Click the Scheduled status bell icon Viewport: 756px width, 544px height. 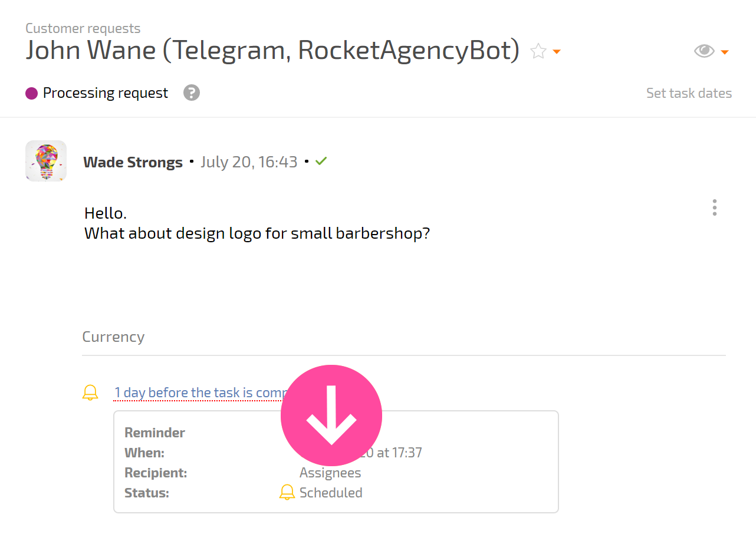click(287, 492)
